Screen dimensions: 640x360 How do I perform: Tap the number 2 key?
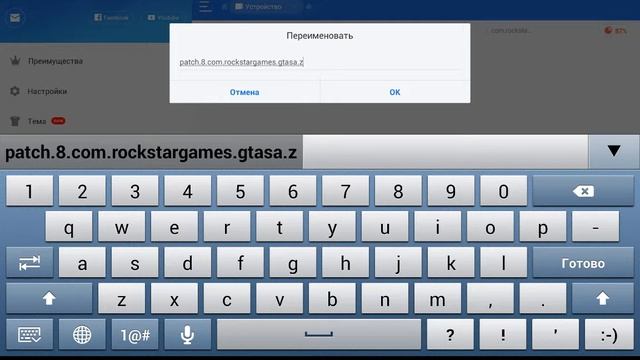(82, 191)
